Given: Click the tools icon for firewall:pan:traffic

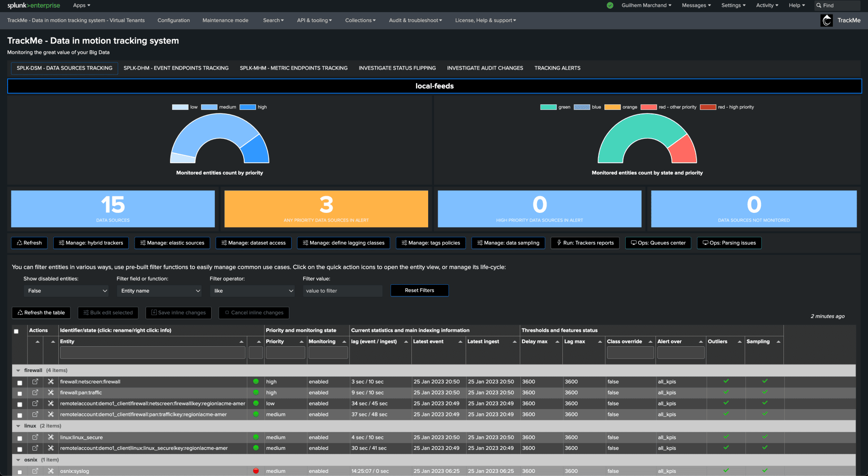Looking at the screenshot, I should (x=51, y=392).
